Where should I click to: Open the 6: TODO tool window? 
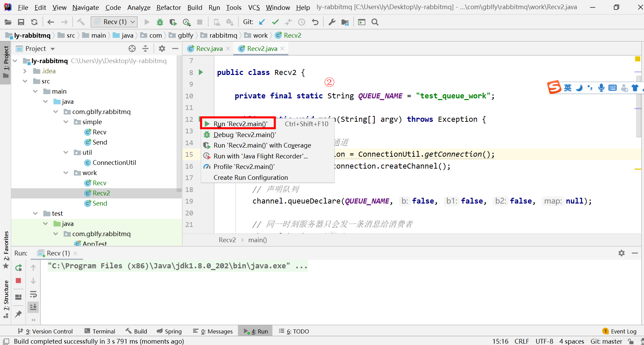click(x=294, y=331)
